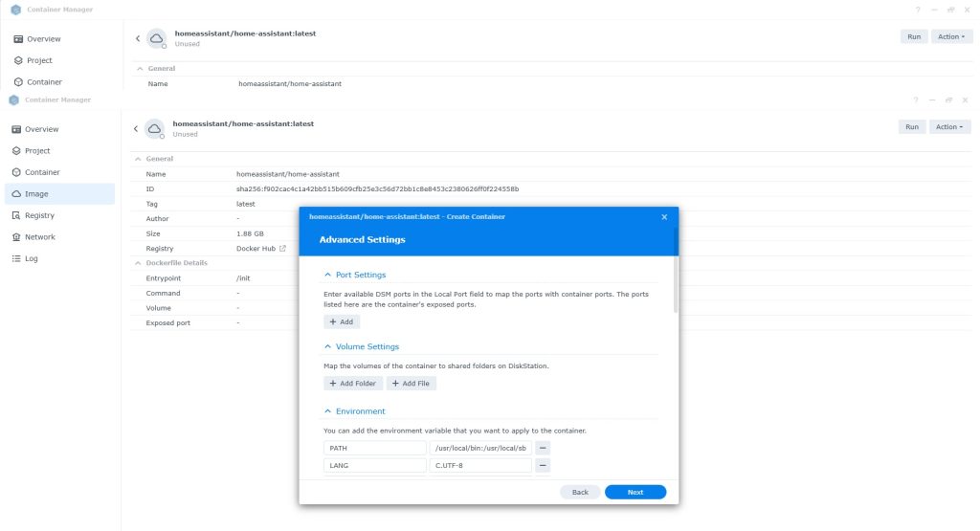Collapse the Port Settings section
This screenshot has width=980, height=531.
click(327, 275)
